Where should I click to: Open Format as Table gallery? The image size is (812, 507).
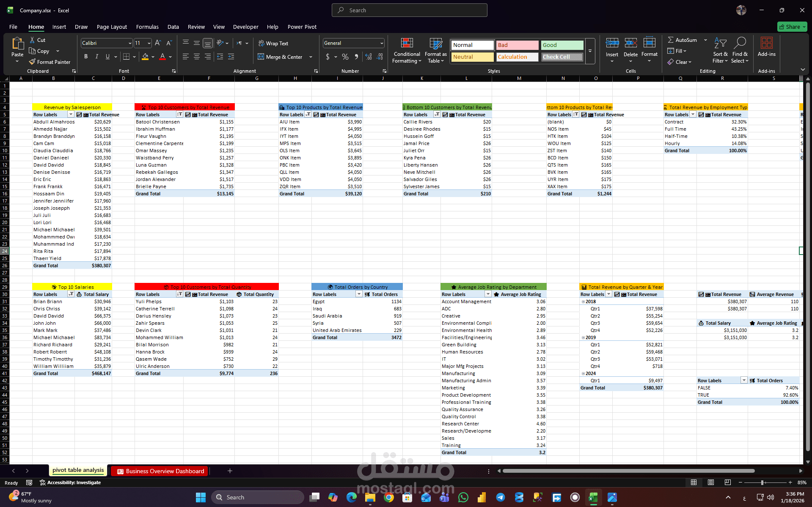[435, 50]
